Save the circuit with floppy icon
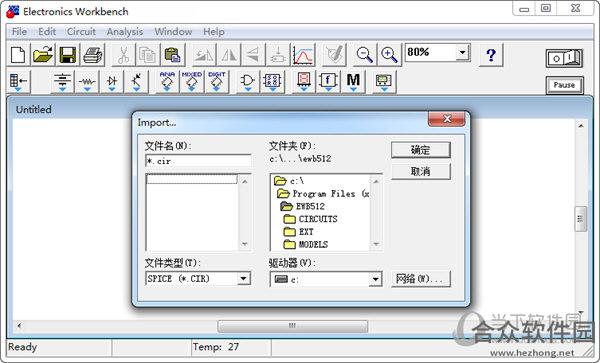Viewport: 600px width, 363px height. pyautogui.click(x=68, y=55)
